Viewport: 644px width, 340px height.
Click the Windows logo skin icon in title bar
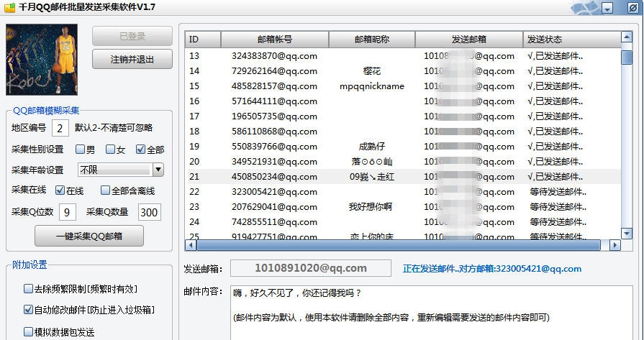click(x=585, y=7)
